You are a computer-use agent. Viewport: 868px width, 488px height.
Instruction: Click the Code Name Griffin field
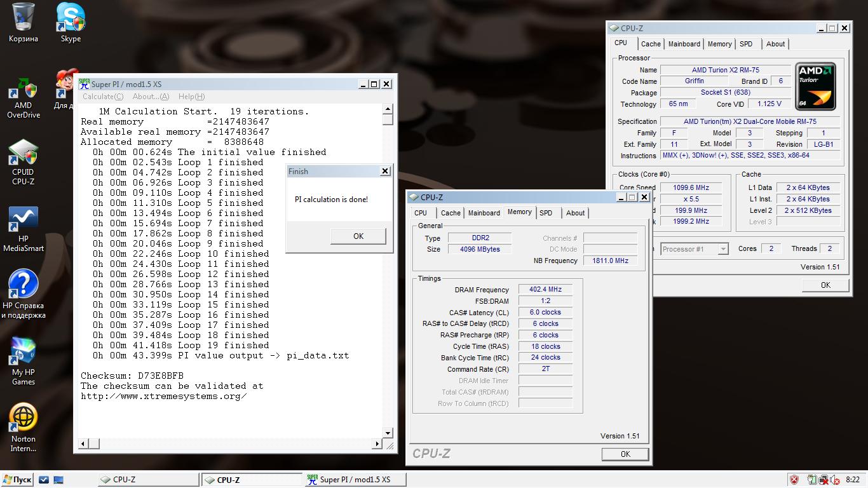click(694, 81)
